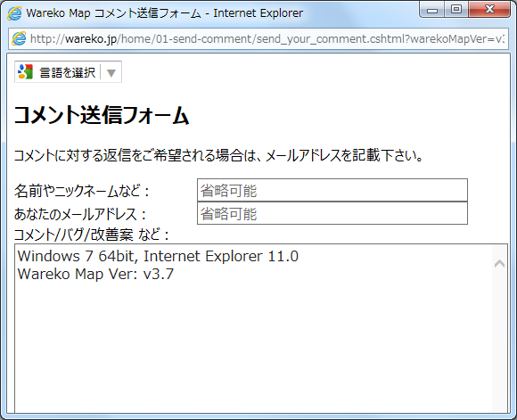Open the 言語を選択 language selector
Viewport: 517px width, 420px height.
[x=68, y=72]
